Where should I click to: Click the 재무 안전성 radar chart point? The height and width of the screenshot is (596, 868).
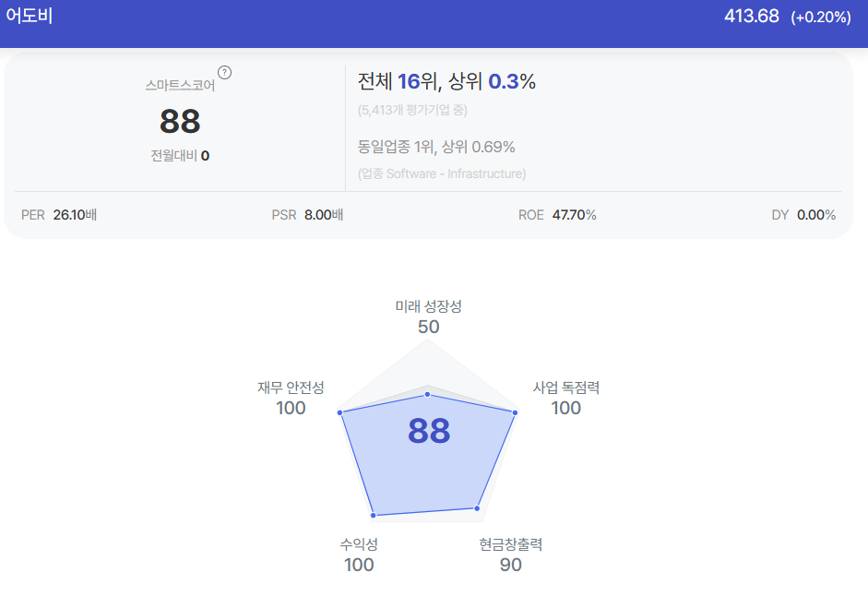(339, 412)
